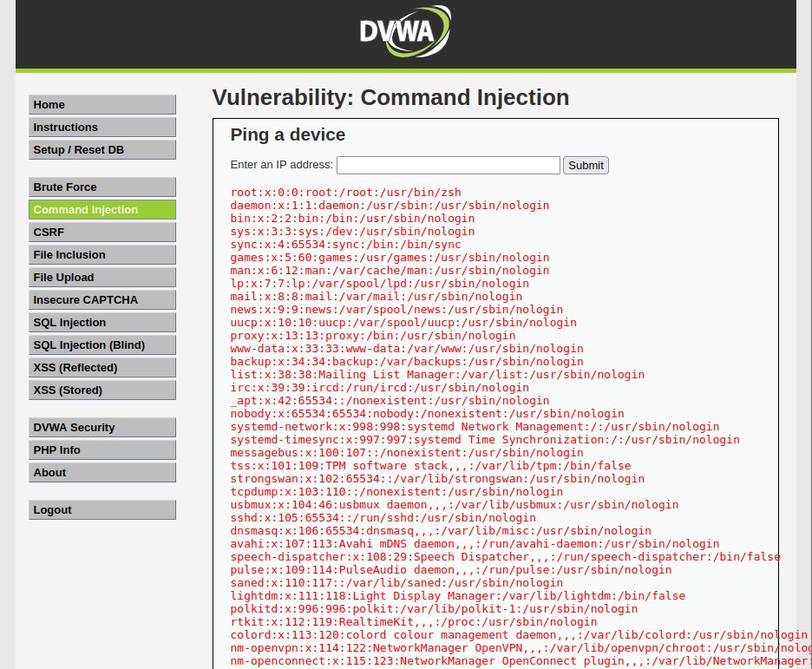
Task: Focus the IP address input field
Action: coord(449,165)
